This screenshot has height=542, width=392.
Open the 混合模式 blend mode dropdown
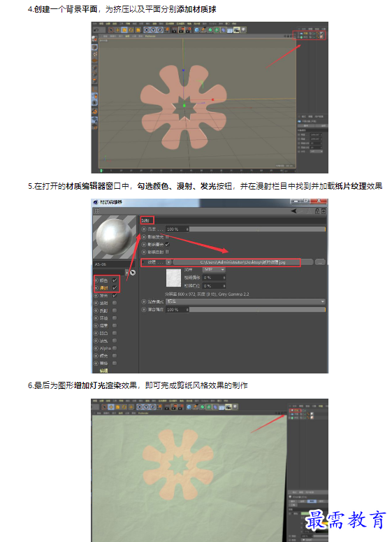tap(245, 301)
